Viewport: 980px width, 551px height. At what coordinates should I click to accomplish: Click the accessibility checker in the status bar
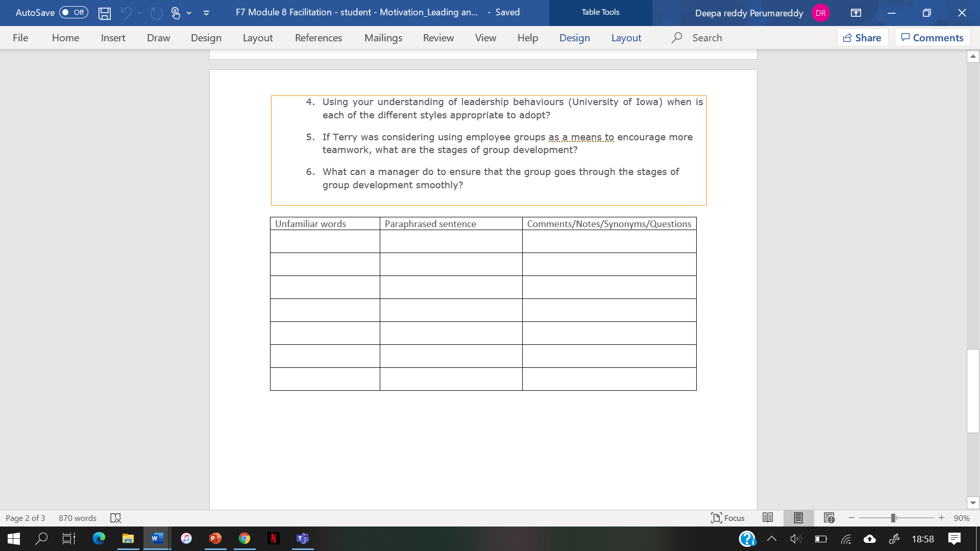coord(116,518)
